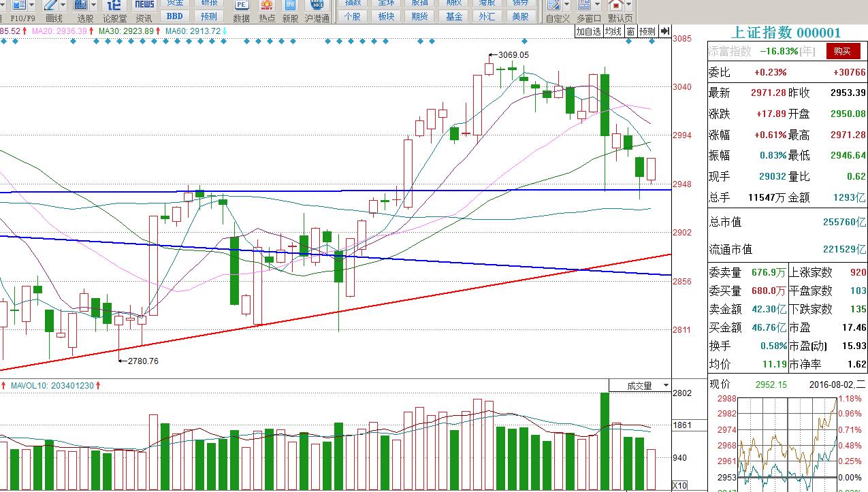Switch to the 期货 futures tab
This screenshot has width=868, height=492.
[x=420, y=16]
